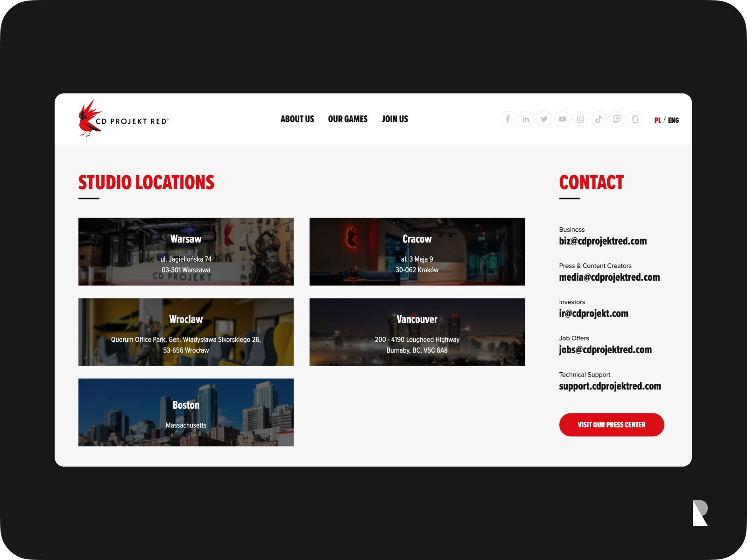Open the Twitch social icon

pos(617,119)
